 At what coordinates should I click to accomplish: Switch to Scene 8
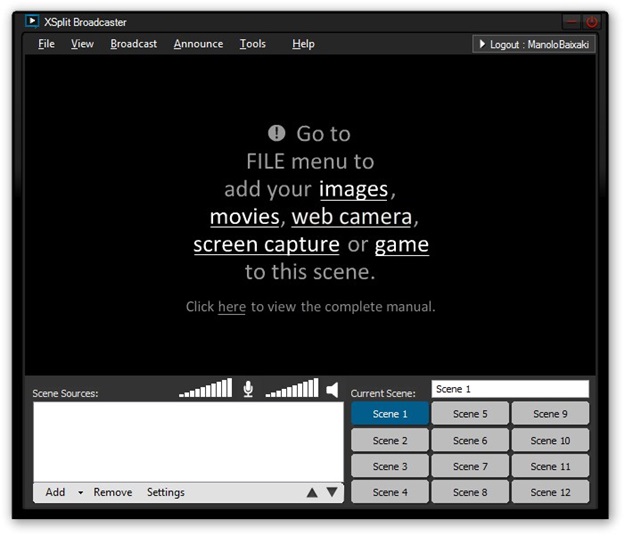coord(470,492)
